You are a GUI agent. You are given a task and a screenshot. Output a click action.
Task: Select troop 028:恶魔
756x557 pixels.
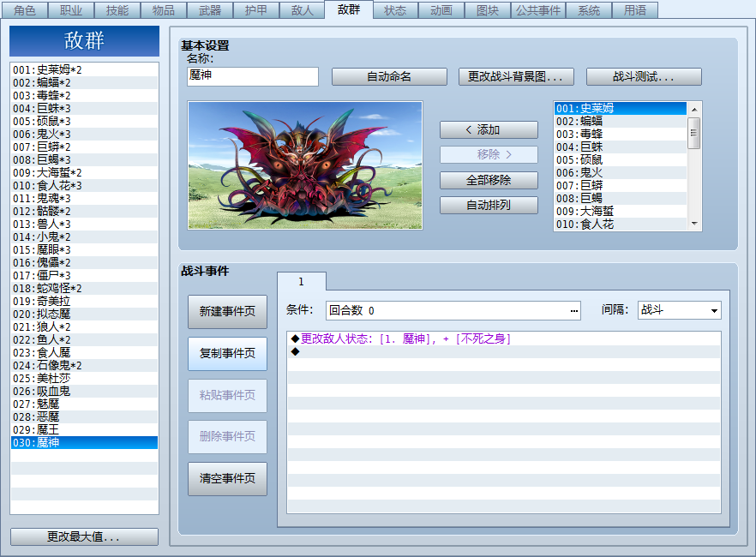coord(84,416)
